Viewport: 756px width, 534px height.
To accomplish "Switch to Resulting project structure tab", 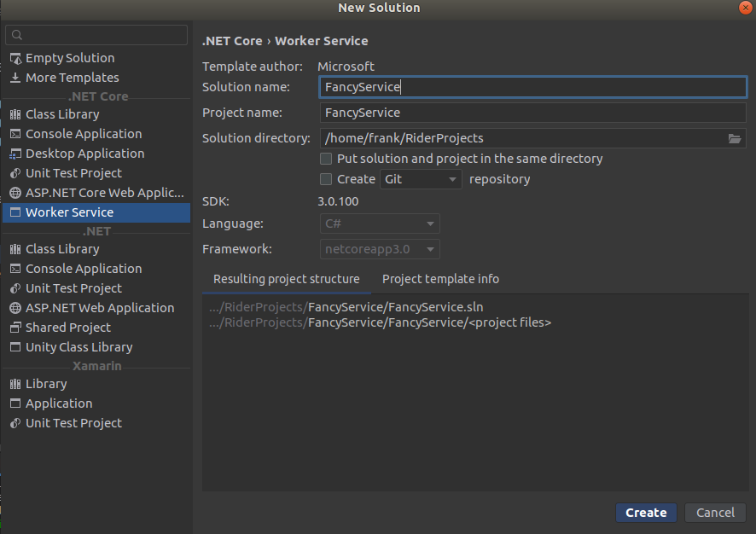I will 286,279.
